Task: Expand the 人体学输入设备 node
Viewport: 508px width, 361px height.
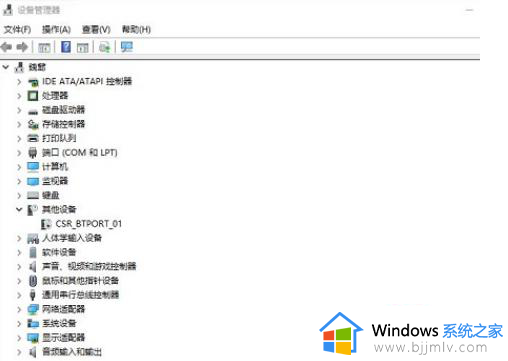Action: coord(19,238)
